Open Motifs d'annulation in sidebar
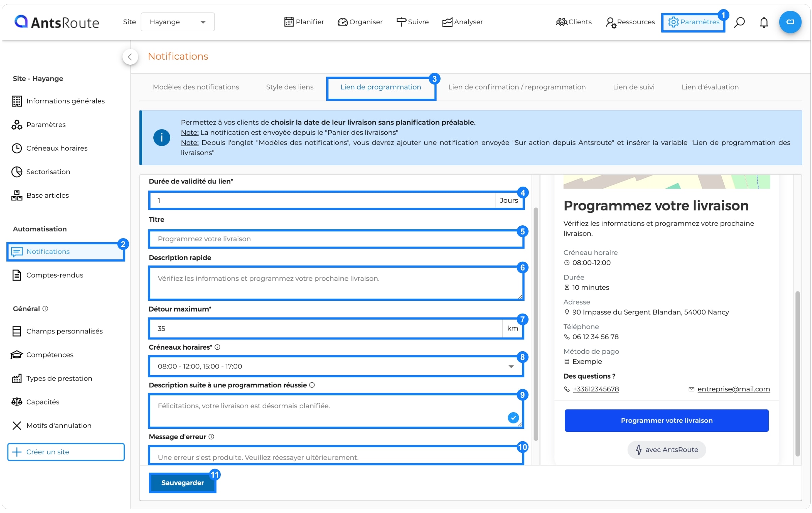The width and height of the screenshot is (812, 513). pos(51,426)
